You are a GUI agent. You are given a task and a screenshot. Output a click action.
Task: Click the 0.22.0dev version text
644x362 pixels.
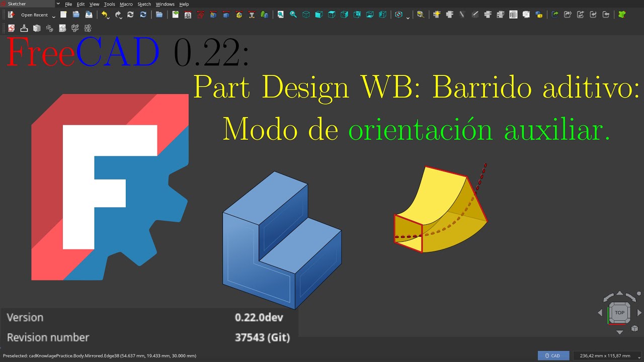point(259,317)
